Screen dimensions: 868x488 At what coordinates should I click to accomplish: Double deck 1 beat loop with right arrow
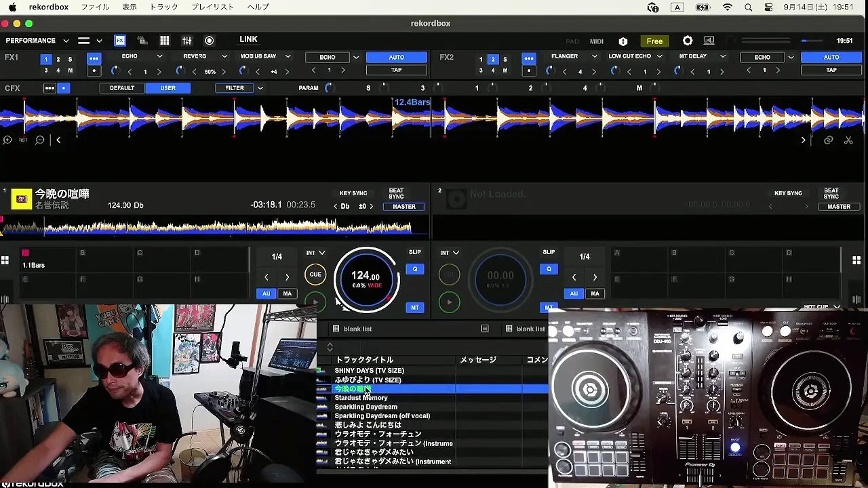coord(287,277)
